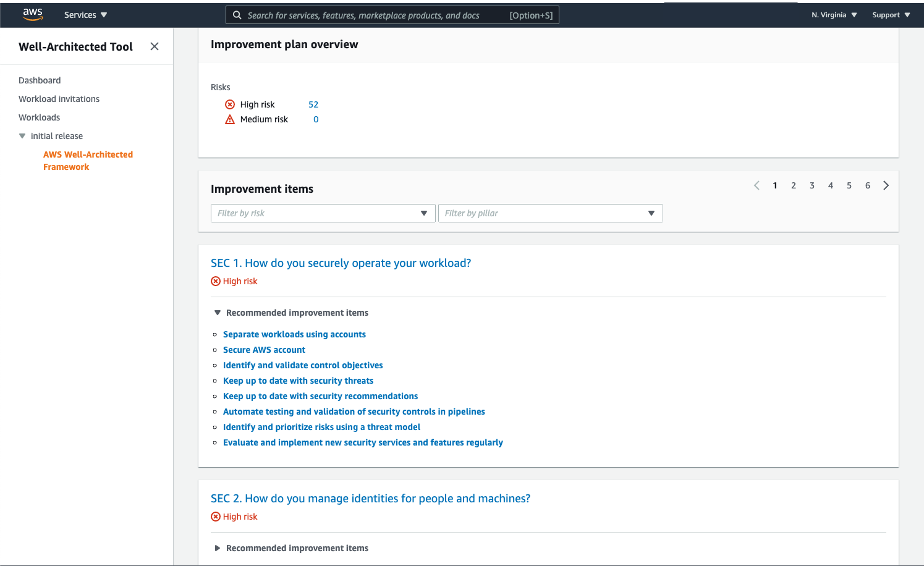Click the Improvement plan overview heading
Image resolution: width=924 pixels, height=566 pixels.
pos(284,44)
